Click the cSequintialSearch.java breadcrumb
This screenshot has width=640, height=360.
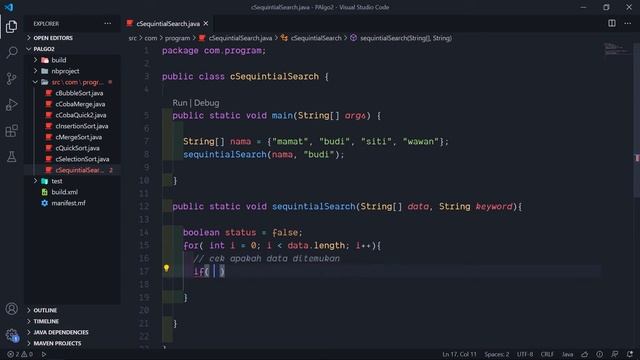[x=236, y=38]
